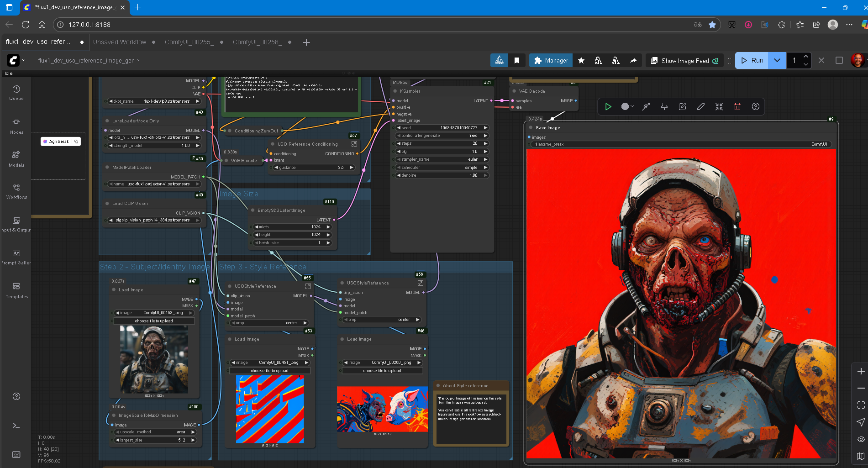The width and height of the screenshot is (868, 468).
Task: Click the red delete trash icon
Action: (737, 106)
